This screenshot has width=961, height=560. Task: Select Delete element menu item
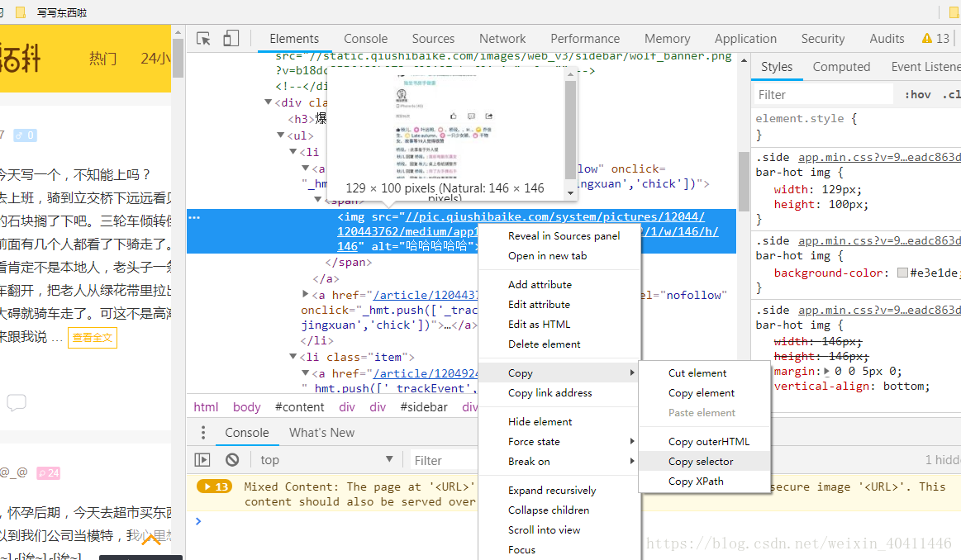click(559, 344)
